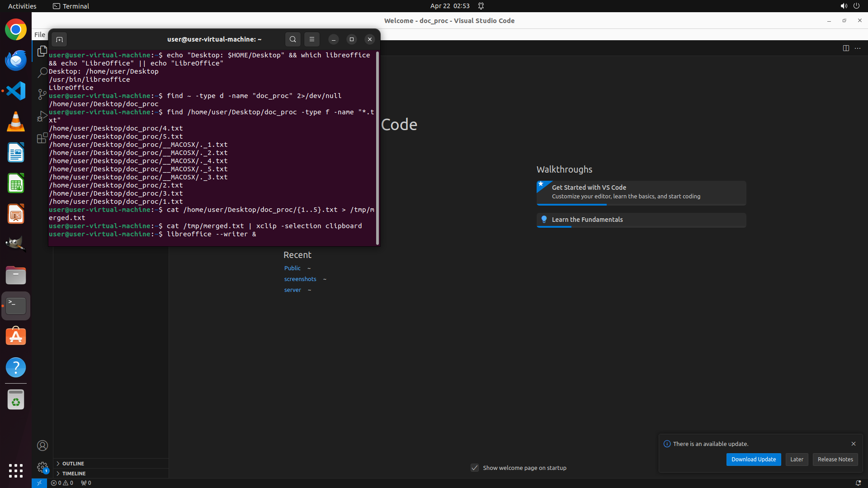Click the Accounts icon in activity bar
868x488 pixels.
pyautogui.click(x=42, y=446)
